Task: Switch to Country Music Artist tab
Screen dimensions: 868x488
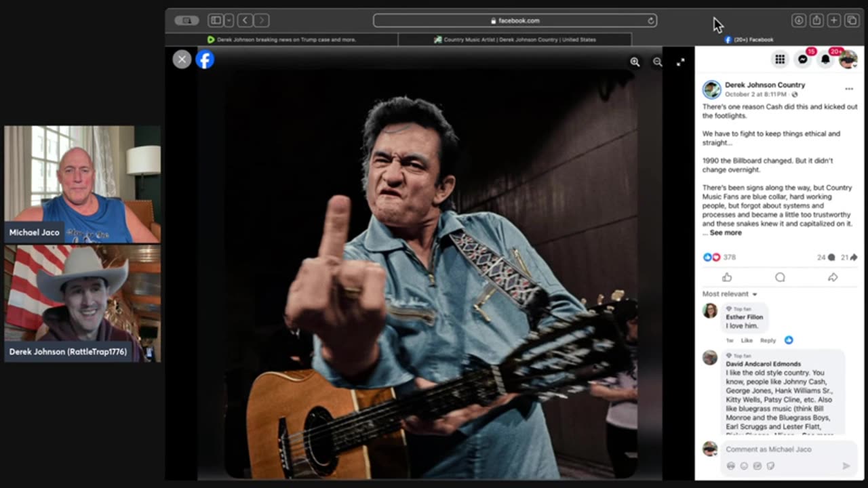Action: (515, 39)
